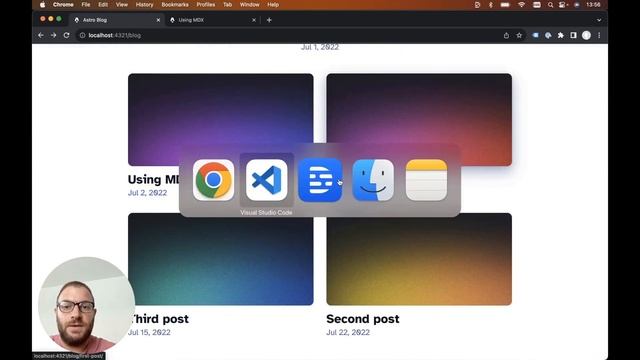
Task: Open the Second post yellow image
Action: click(x=419, y=259)
